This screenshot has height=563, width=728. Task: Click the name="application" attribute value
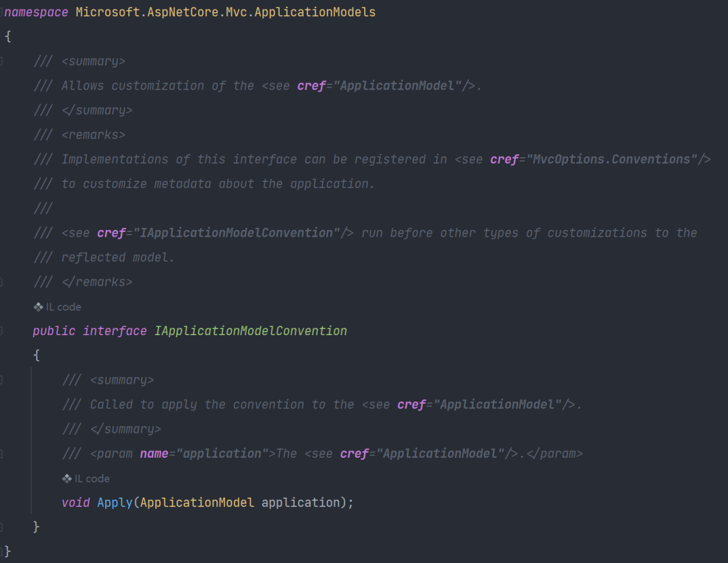coord(222,453)
